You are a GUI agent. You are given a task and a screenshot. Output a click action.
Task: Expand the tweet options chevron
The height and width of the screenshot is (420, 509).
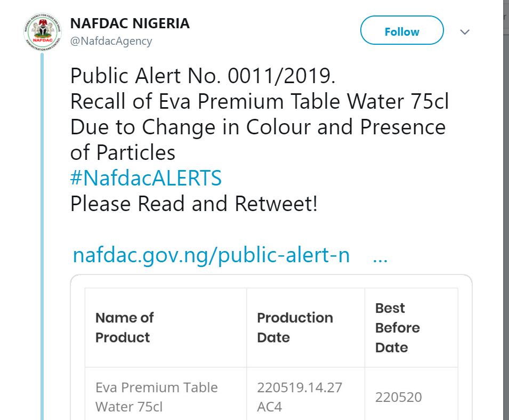(465, 32)
